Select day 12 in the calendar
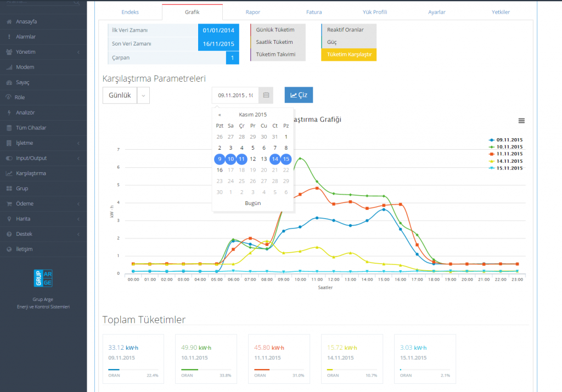This screenshot has height=392, width=562. (x=252, y=159)
